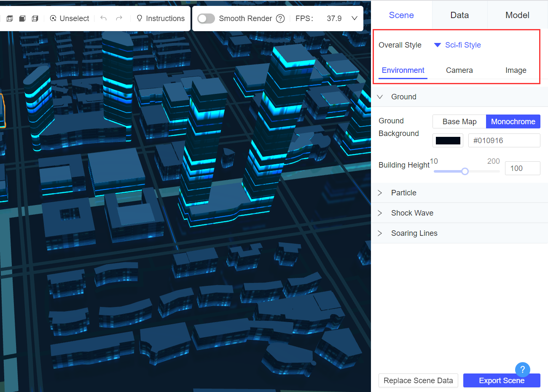Click the Unselect icon
Viewport: 548px width, 392px height.
click(53, 19)
